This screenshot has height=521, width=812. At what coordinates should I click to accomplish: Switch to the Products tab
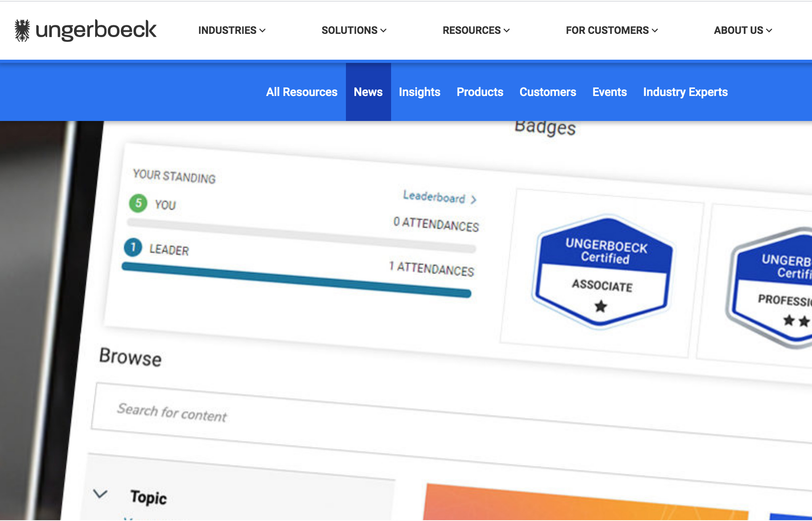[x=480, y=92]
